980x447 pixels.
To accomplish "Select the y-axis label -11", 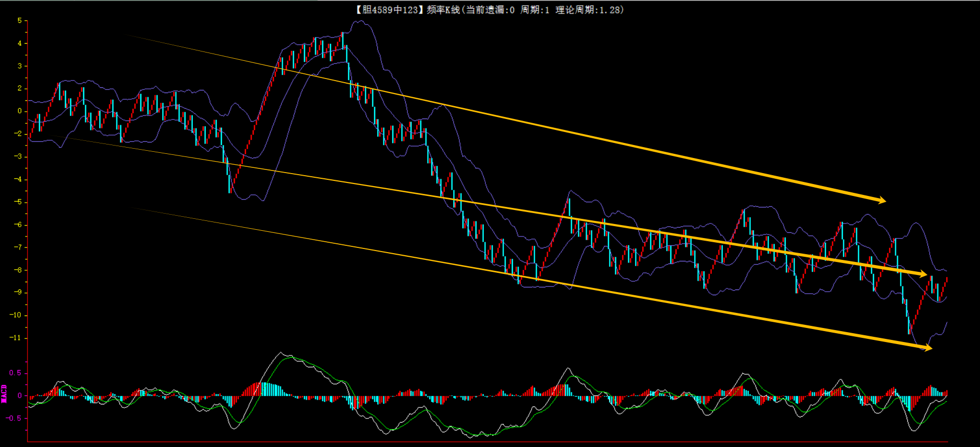I will coord(16,338).
